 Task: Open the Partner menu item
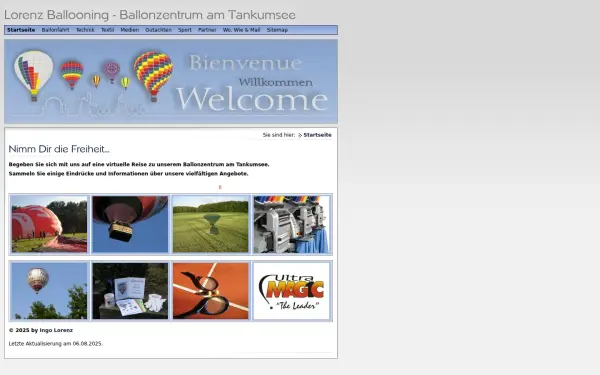207,30
